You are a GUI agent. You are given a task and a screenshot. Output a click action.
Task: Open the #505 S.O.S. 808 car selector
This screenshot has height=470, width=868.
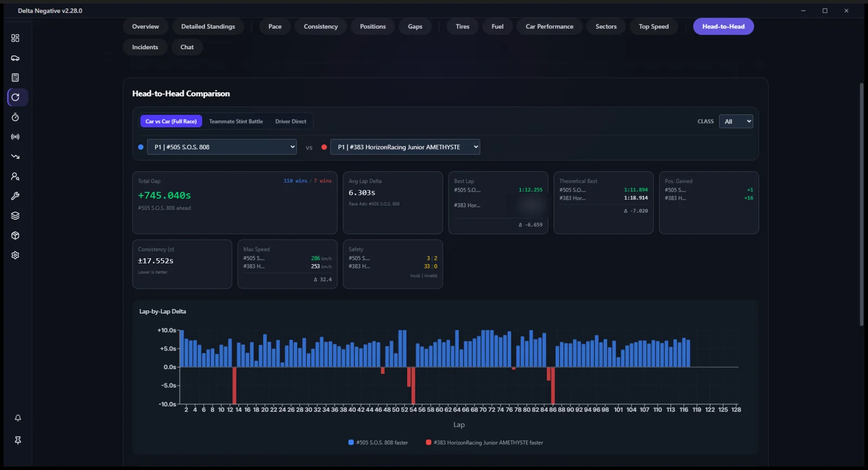pos(222,147)
